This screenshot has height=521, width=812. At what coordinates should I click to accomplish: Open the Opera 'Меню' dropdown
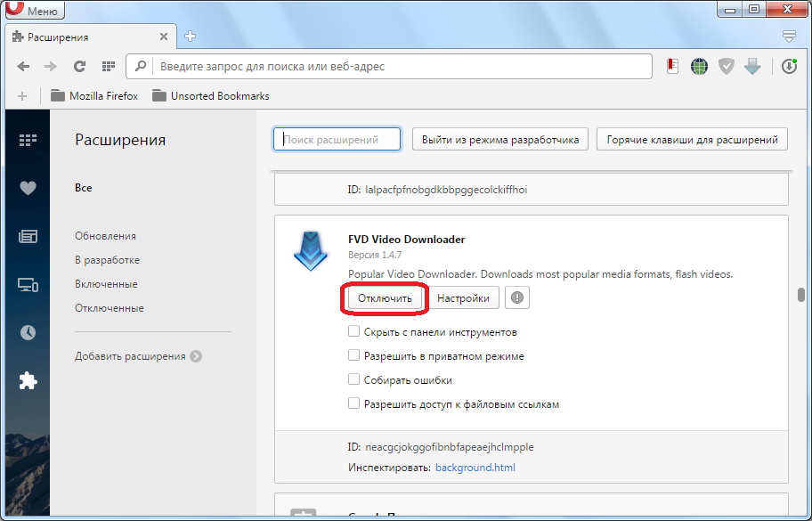point(34,11)
